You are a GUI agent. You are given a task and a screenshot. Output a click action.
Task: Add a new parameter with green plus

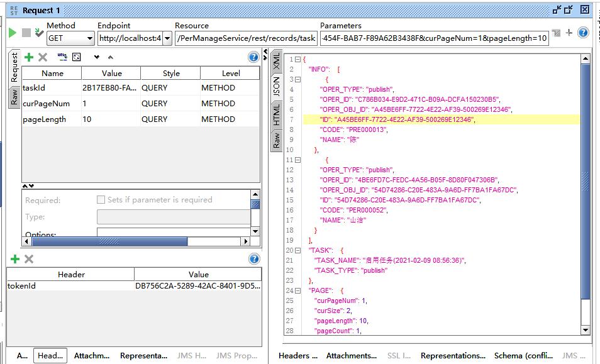[x=29, y=57]
